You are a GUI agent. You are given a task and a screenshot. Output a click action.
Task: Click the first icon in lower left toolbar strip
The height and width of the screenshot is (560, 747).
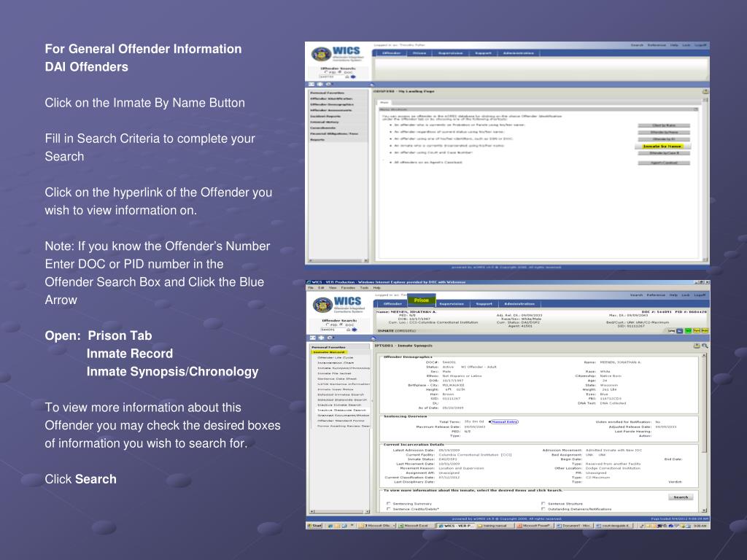(x=313, y=338)
